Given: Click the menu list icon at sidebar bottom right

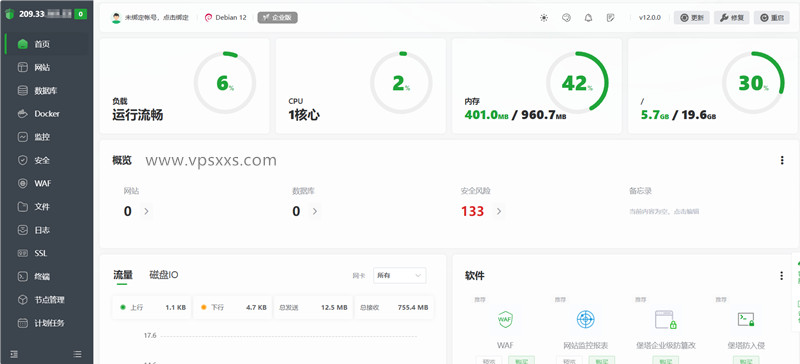Looking at the screenshot, I should click(78, 354).
